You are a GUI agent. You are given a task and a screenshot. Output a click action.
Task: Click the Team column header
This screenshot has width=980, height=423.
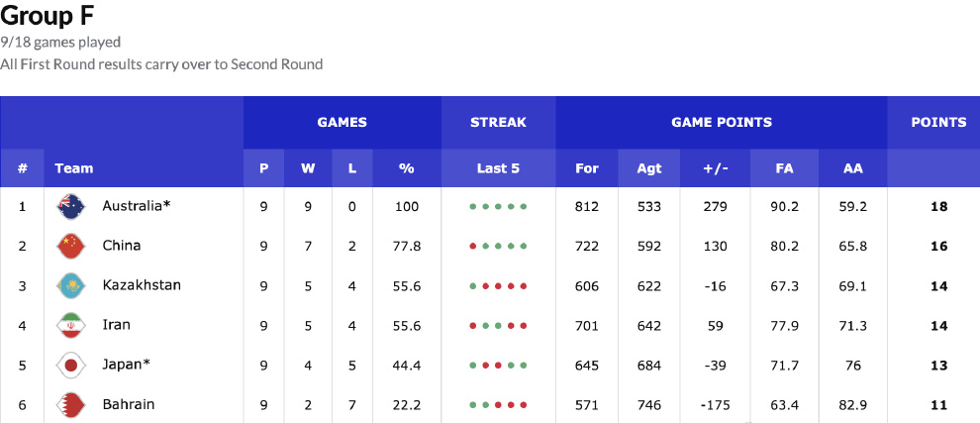(74, 168)
